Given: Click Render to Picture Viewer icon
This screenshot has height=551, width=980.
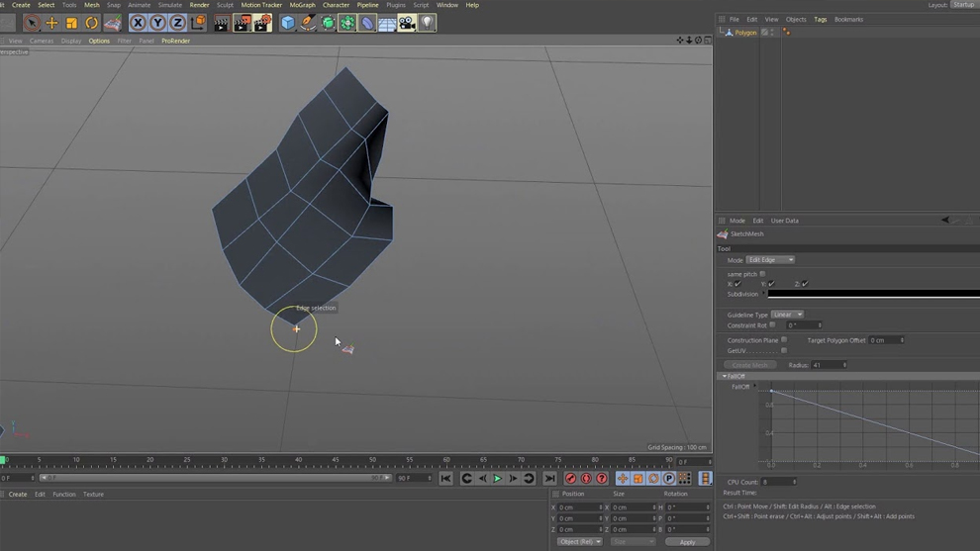Looking at the screenshot, I should point(242,23).
